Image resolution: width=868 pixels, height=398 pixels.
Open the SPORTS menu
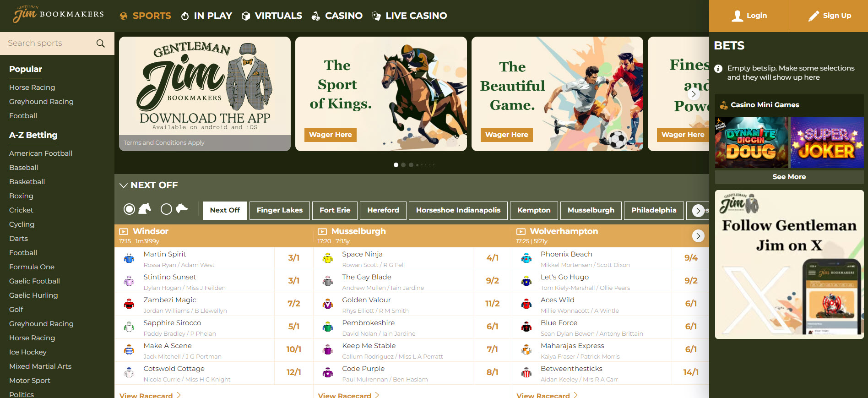(145, 16)
